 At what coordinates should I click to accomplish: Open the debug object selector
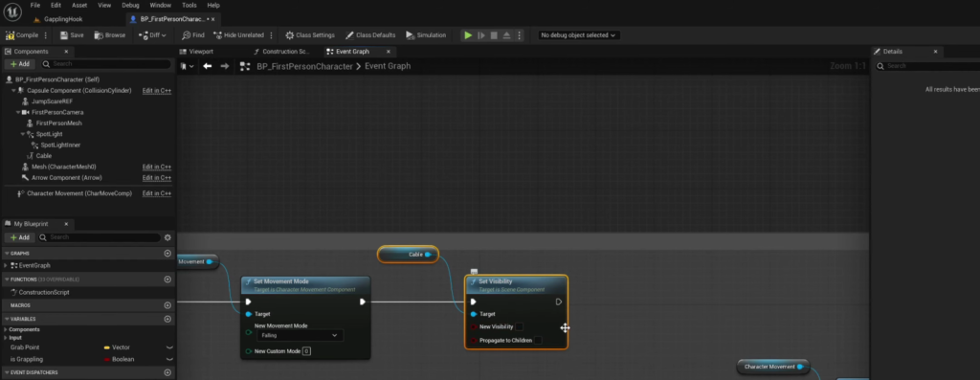click(578, 35)
